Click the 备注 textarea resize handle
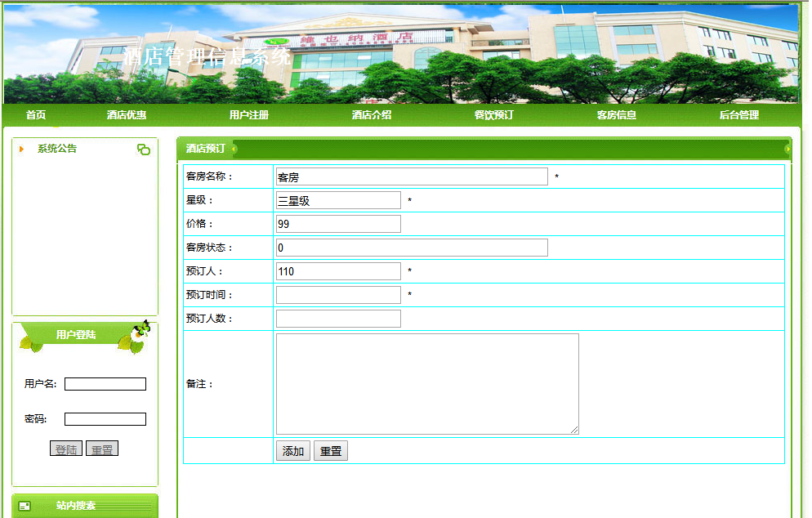 574,430
